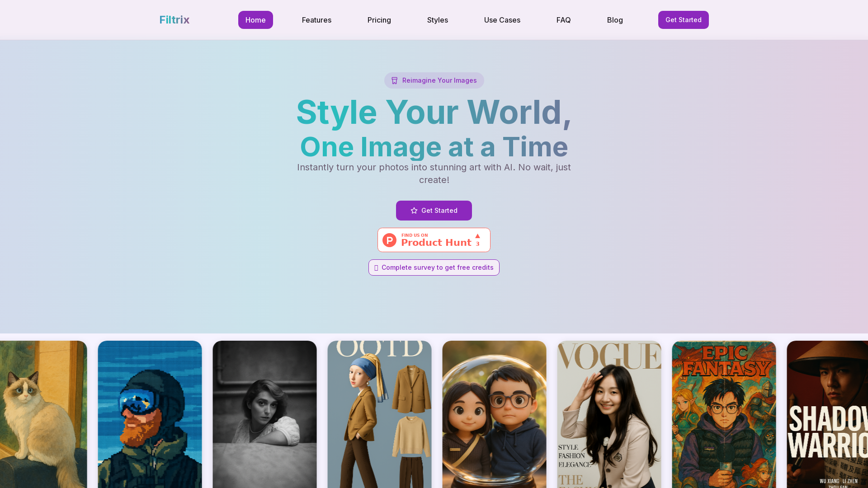Open the VOGUE cover thumbnail
This screenshot has width=868, height=488.
(609, 414)
